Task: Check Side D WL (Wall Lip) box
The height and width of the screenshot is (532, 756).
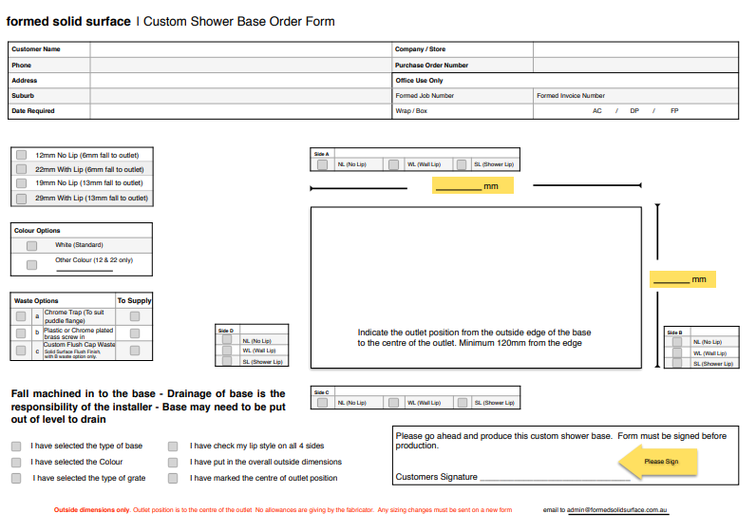Action: pyautogui.click(x=227, y=351)
